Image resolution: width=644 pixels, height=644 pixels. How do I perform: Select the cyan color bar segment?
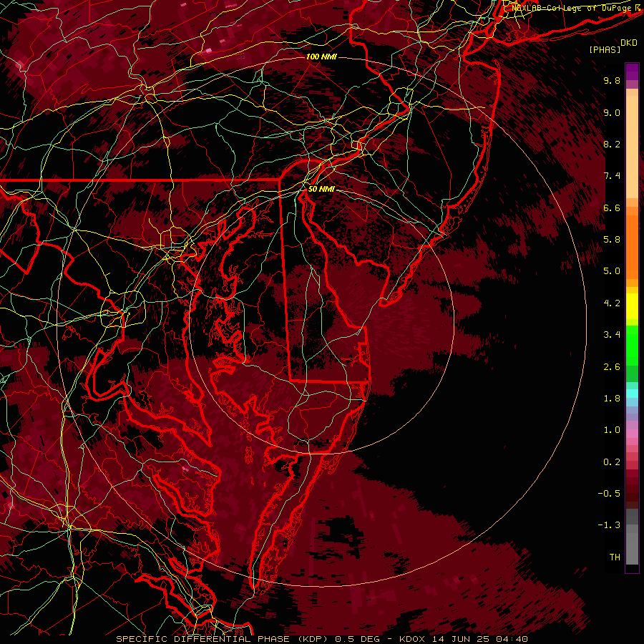click(x=632, y=394)
